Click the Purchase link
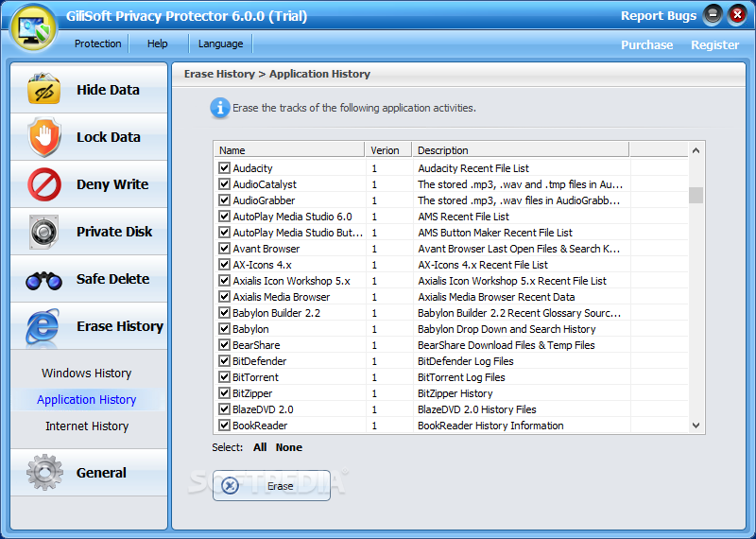 coord(646,44)
